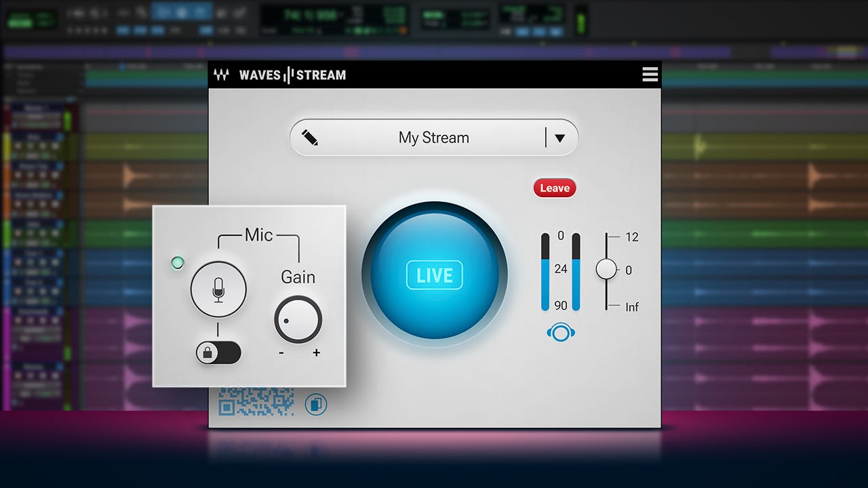Screen dimensions: 868x488
Task: Open the hamburger menu in Waves Stream
Action: [x=650, y=75]
